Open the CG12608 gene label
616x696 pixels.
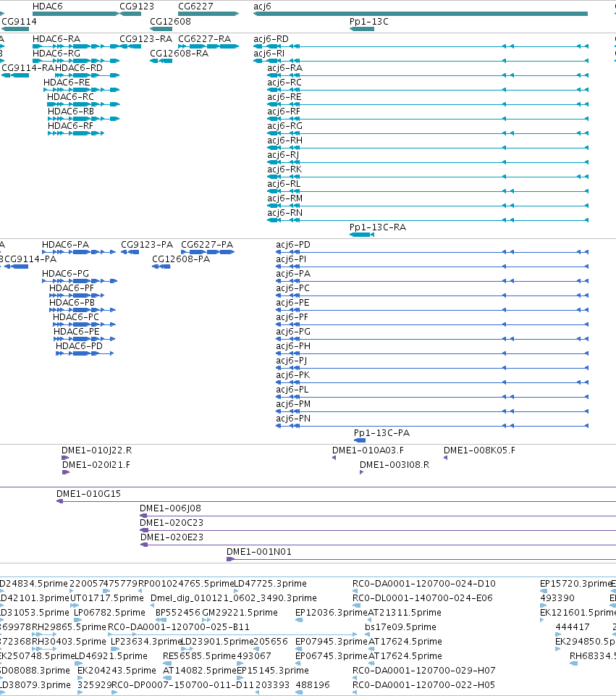pos(170,21)
